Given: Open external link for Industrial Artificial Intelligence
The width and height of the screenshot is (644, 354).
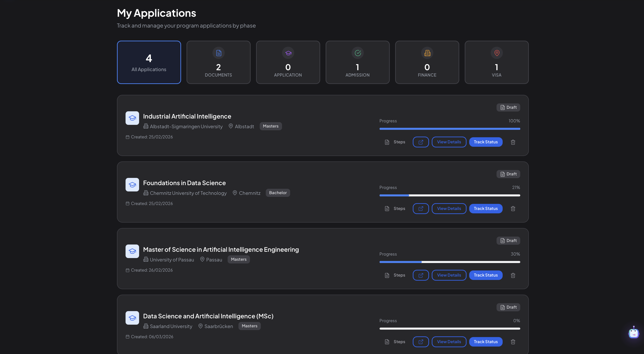Looking at the screenshot, I should pos(421,142).
